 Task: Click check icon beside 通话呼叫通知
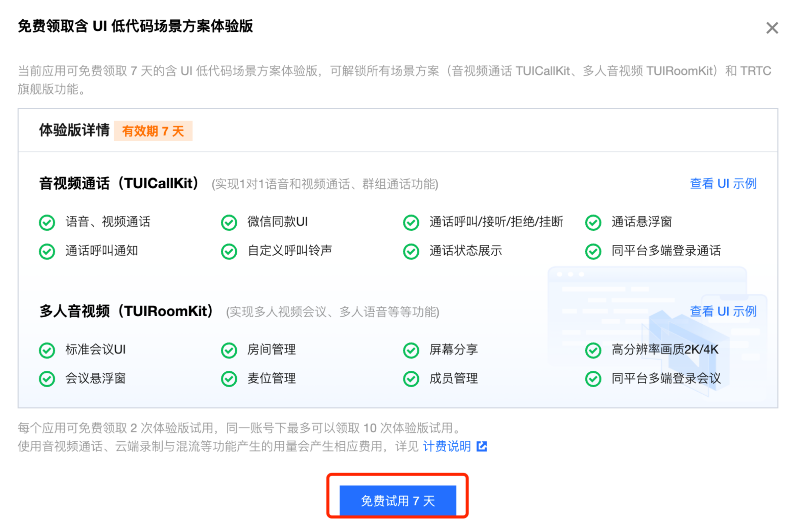[47, 251]
